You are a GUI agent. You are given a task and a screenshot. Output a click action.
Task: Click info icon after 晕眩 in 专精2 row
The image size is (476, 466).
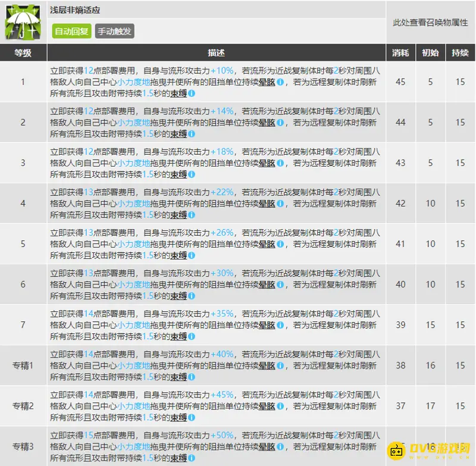[280, 406]
